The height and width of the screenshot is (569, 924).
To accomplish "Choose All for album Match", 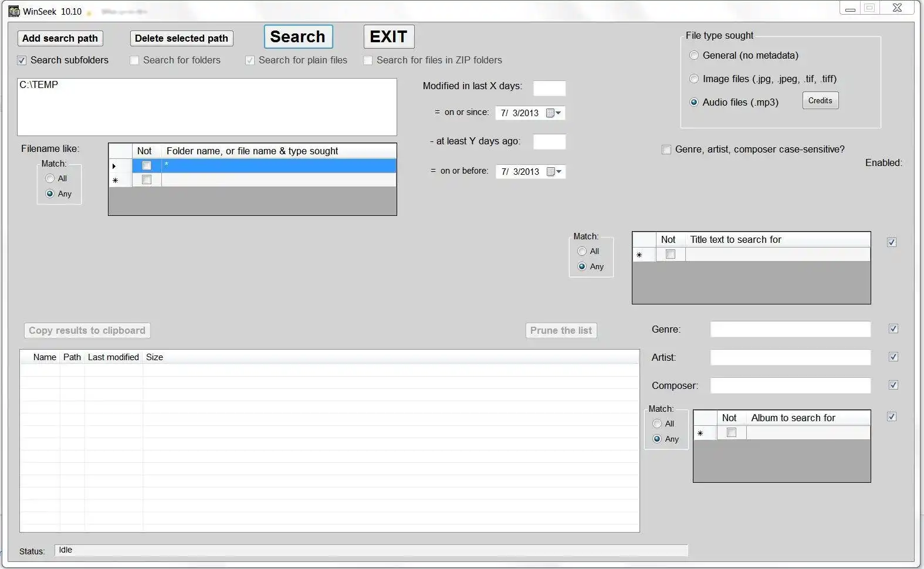I will [657, 424].
